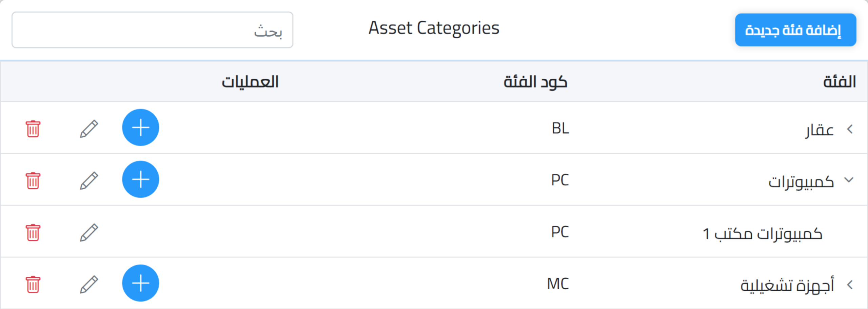This screenshot has height=309, width=868.
Task: Edit the كمبيوترات مكتب 1 subcategory
Action: (x=89, y=232)
